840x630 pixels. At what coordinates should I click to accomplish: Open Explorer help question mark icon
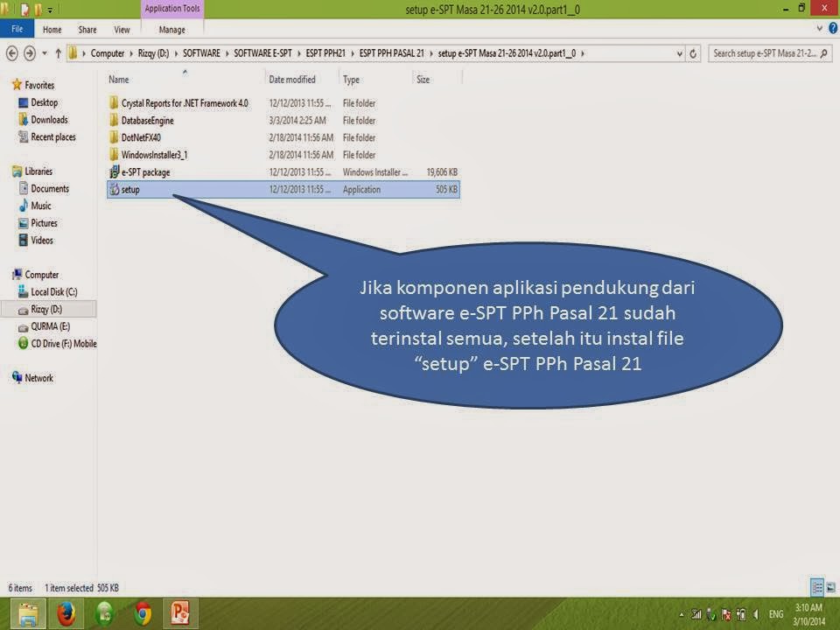click(x=833, y=28)
